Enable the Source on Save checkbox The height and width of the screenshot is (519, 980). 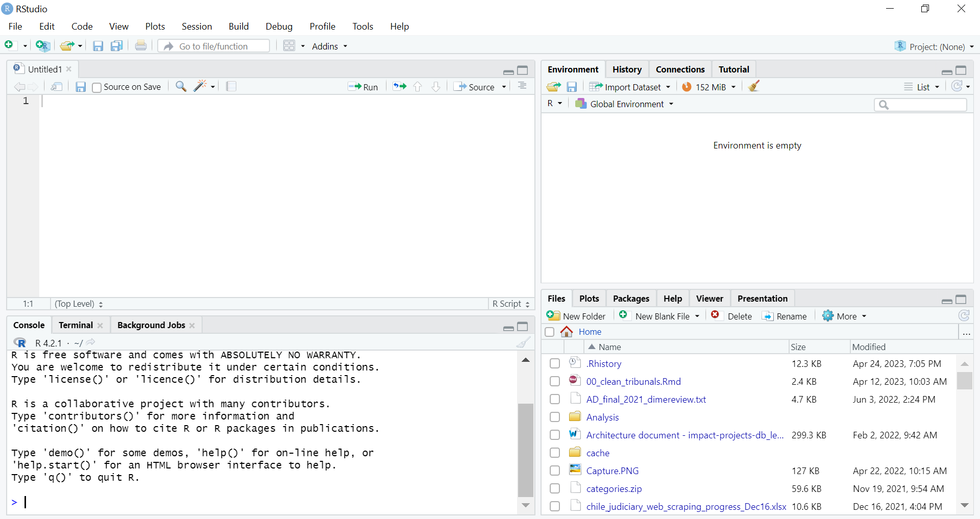[x=97, y=87]
